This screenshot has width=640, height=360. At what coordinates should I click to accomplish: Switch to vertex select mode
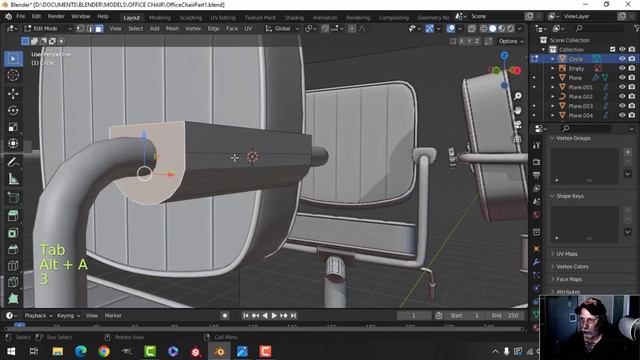[80, 29]
